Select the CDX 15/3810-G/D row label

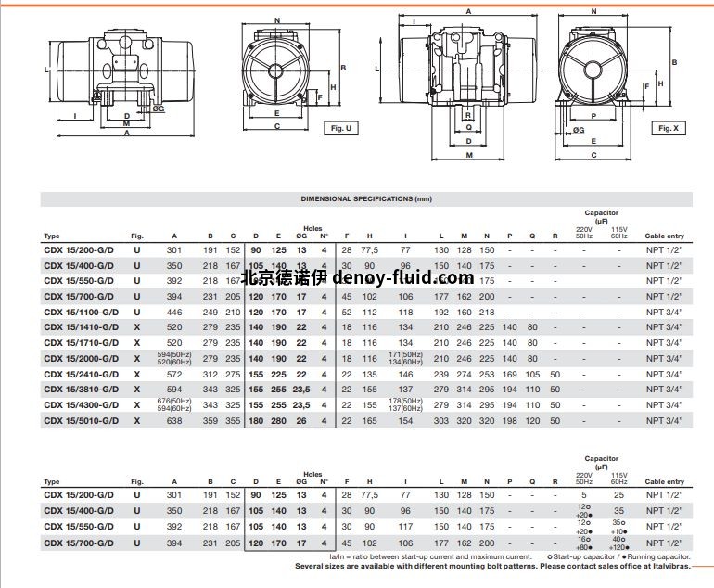pos(82,390)
